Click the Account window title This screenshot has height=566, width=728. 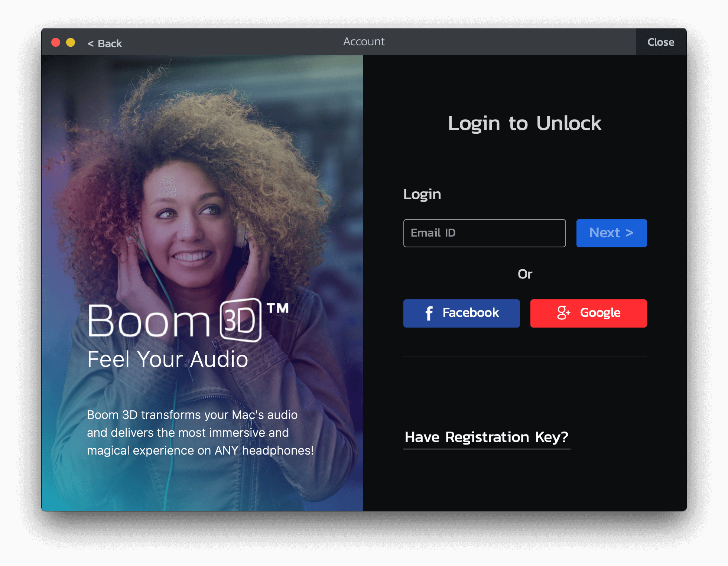[x=364, y=42]
